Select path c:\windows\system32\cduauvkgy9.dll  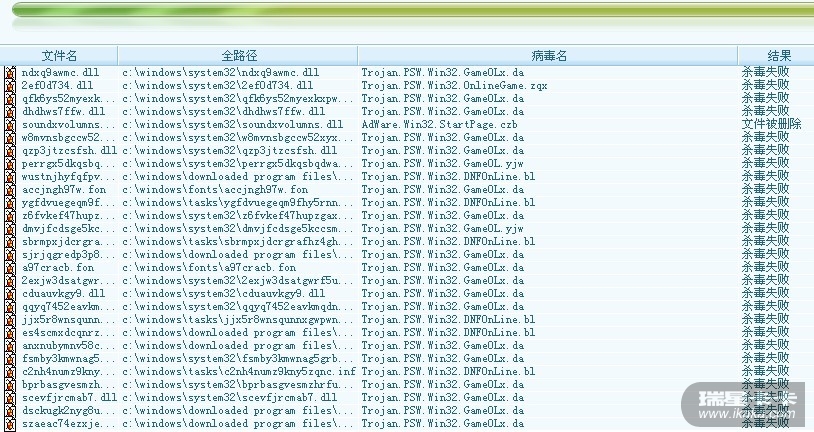[223, 293]
